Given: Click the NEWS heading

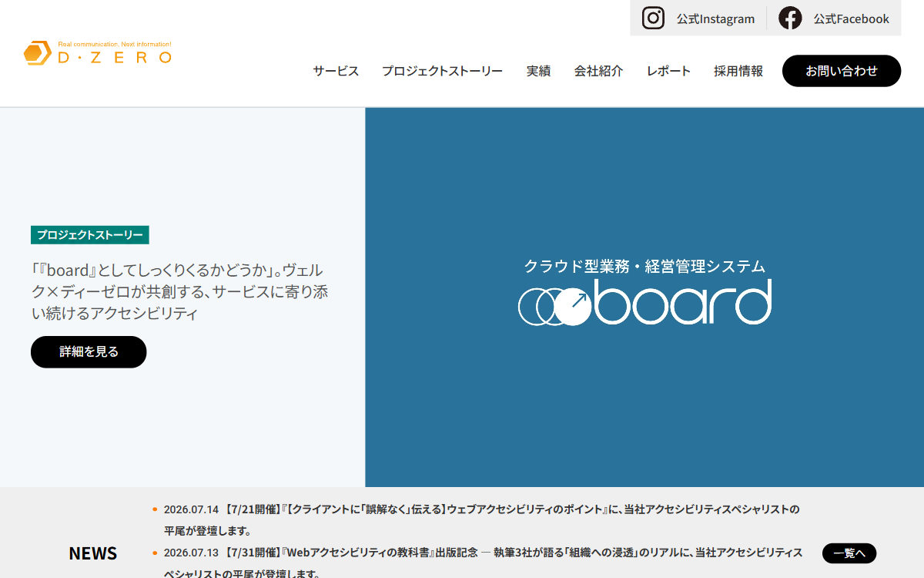Looking at the screenshot, I should point(93,553).
